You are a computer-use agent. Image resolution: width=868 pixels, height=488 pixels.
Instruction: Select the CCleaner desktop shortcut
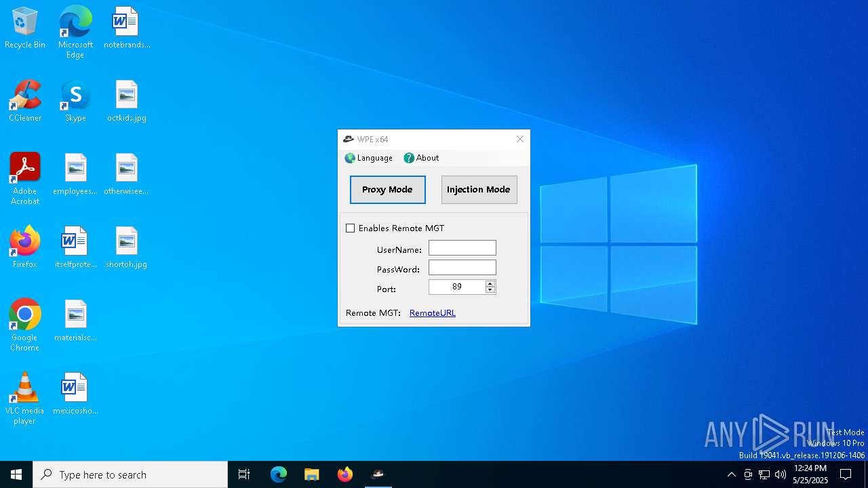[x=25, y=101]
